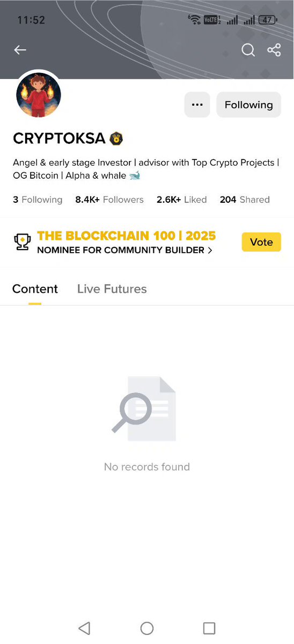Expand Nominee for Community Builder chevron
Screen dimensions: 294x644
[x=210, y=250]
